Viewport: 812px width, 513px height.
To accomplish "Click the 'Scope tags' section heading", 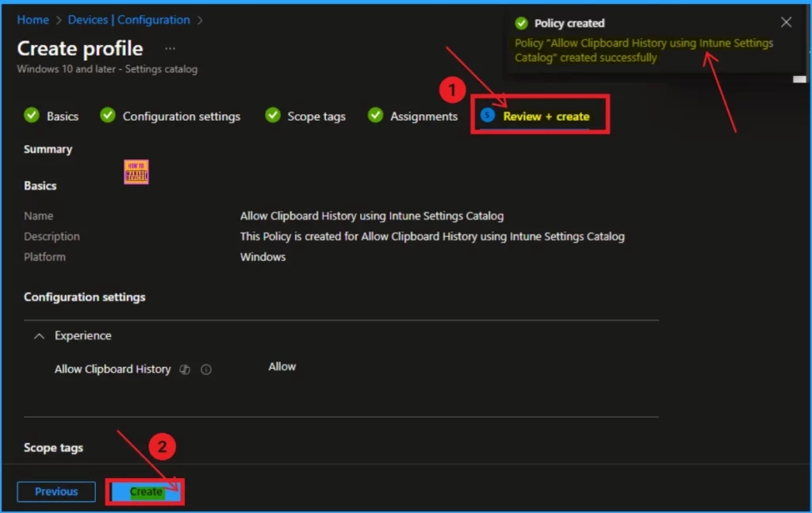I will [x=53, y=448].
